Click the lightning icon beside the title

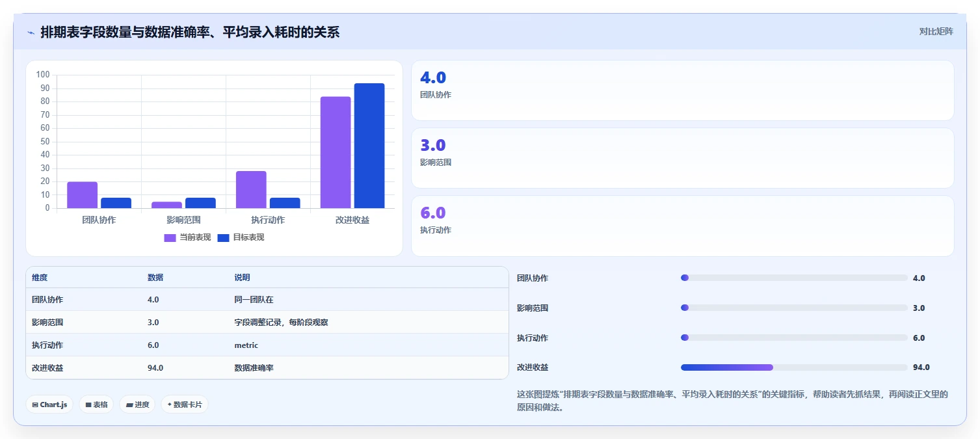31,33
